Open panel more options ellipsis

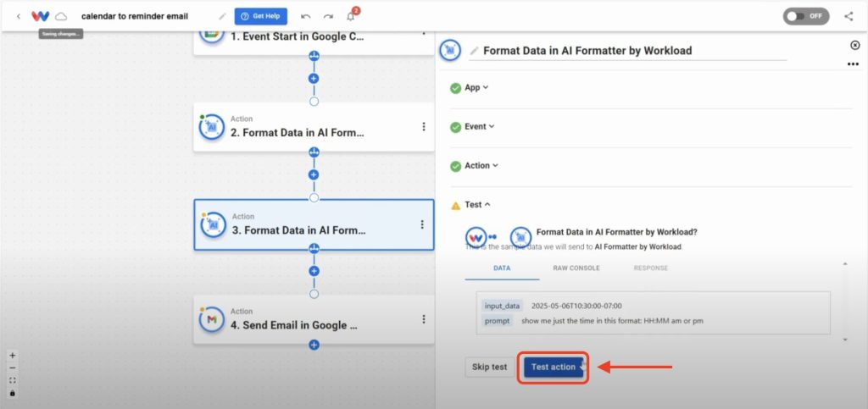click(x=853, y=64)
